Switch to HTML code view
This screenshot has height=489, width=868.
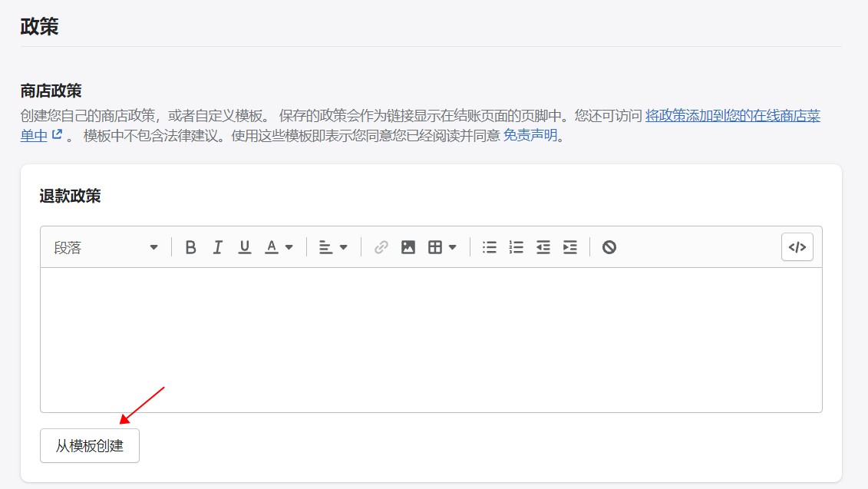pyautogui.click(x=797, y=247)
